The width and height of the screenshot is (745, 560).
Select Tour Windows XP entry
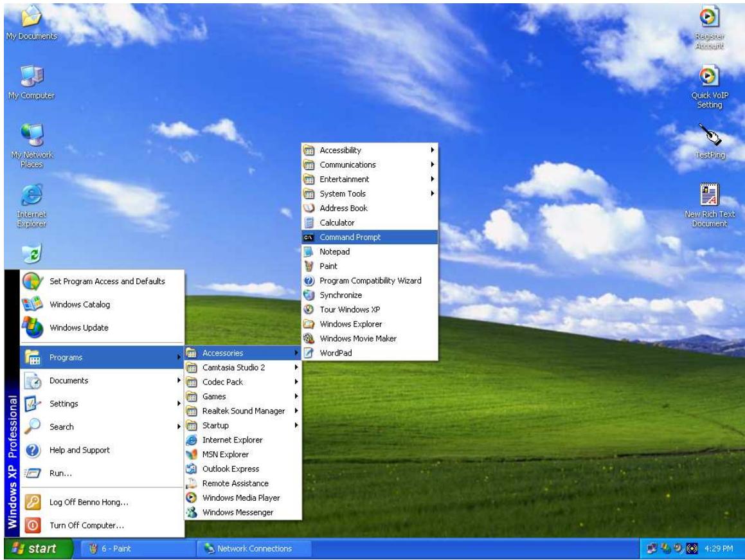[x=370, y=310]
